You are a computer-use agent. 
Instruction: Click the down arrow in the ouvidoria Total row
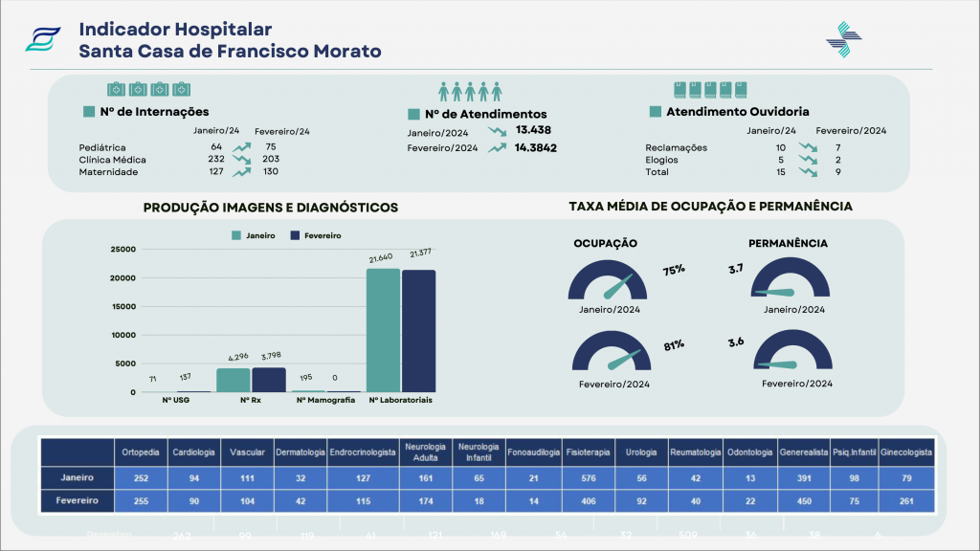[808, 171]
